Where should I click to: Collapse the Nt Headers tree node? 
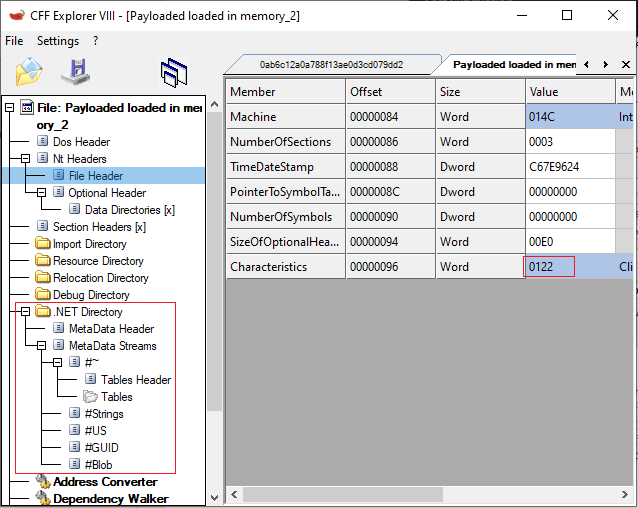[x=26, y=159]
